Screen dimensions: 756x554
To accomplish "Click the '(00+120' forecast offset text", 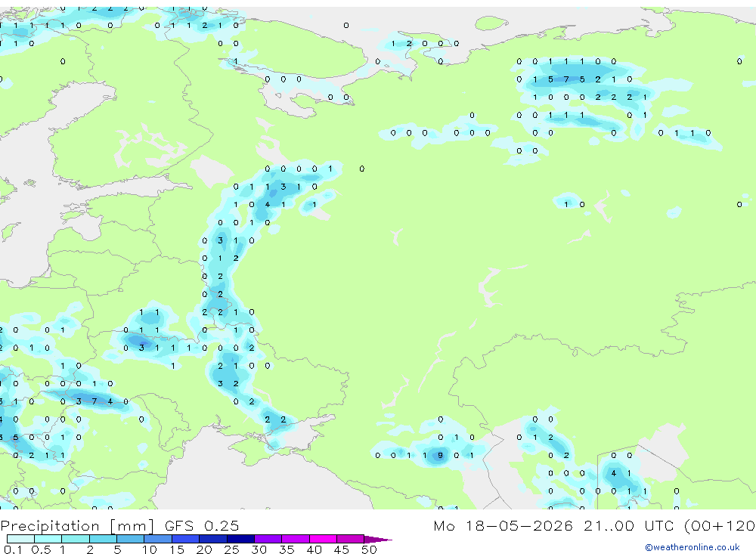I will tap(720, 525).
